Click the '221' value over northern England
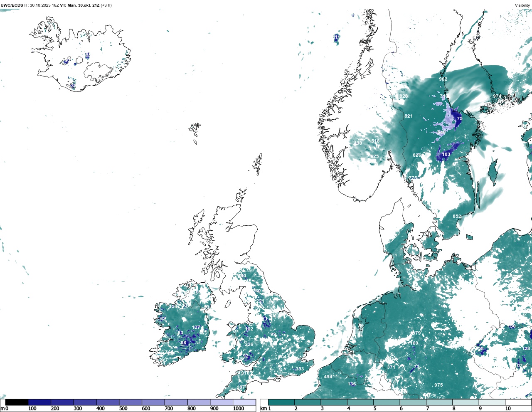Image resolution: width=532 pixels, height=412 pixels. [x=260, y=301]
